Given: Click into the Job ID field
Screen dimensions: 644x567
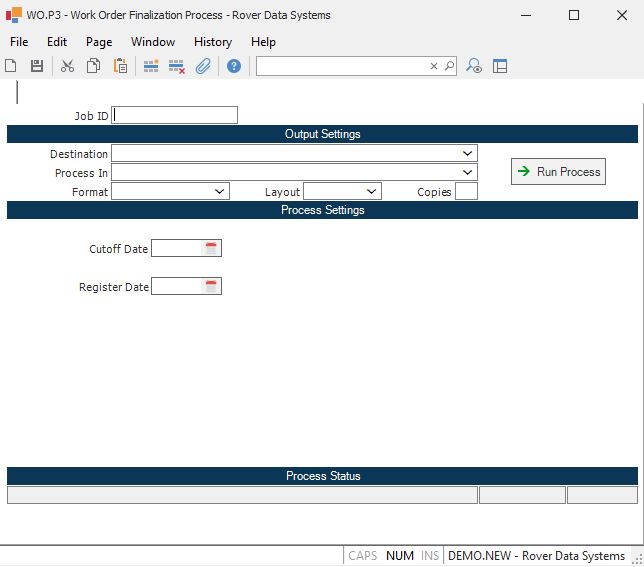Looking at the screenshot, I should pos(175,115).
